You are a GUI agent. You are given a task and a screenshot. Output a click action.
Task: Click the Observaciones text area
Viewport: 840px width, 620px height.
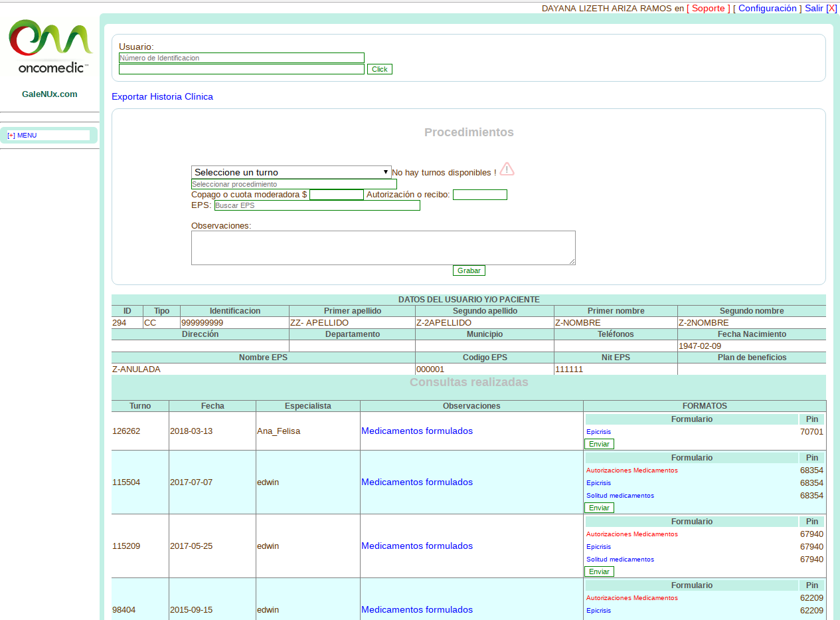(x=383, y=248)
